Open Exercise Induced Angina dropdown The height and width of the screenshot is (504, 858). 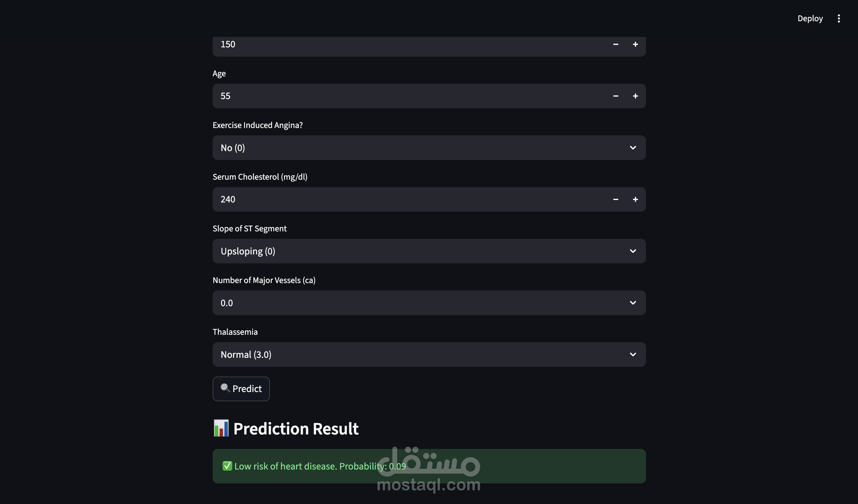tap(429, 148)
